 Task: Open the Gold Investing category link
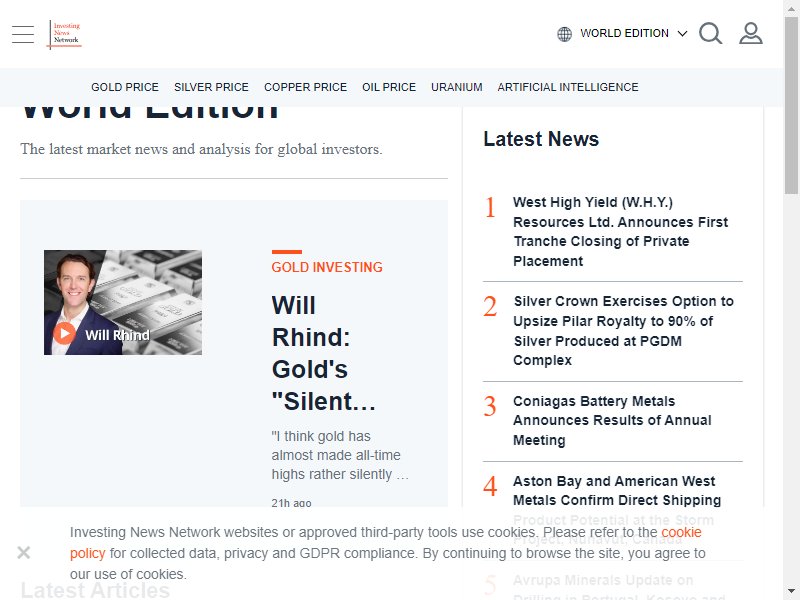coord(327,267)
